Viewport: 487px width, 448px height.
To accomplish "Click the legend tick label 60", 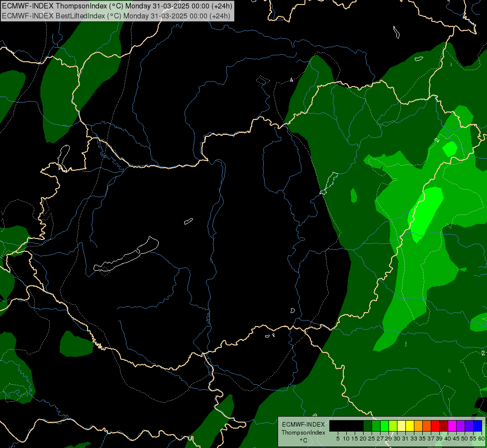I will point(482,439).
